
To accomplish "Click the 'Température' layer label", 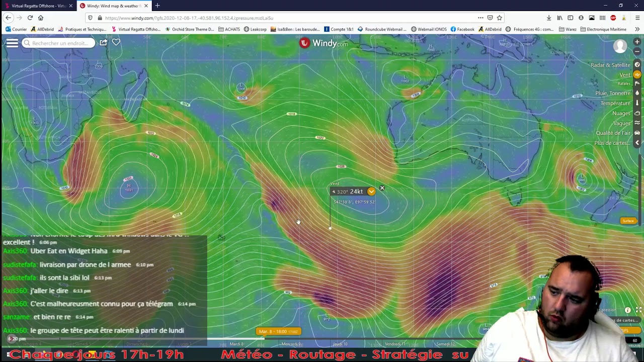I will point(615,103).
